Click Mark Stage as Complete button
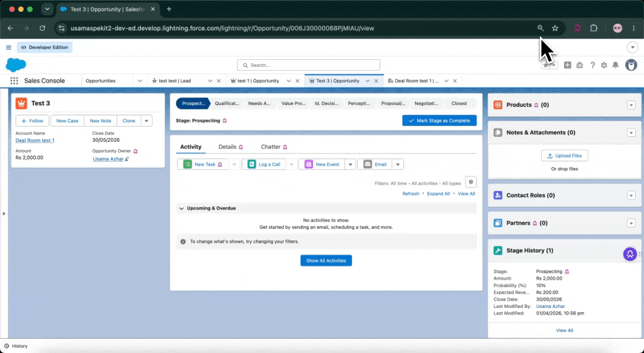 [439, 121]
